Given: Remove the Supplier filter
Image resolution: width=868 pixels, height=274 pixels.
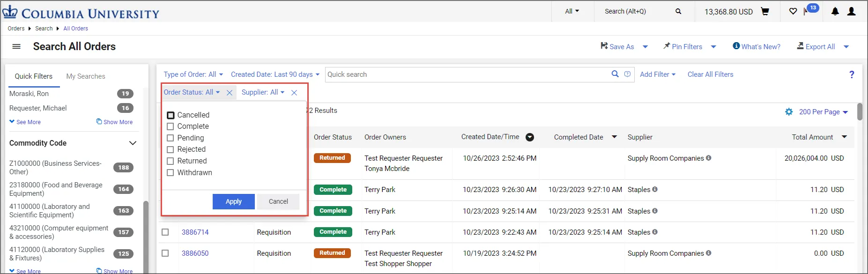Looking at the screenshot, I should (294, 93).
